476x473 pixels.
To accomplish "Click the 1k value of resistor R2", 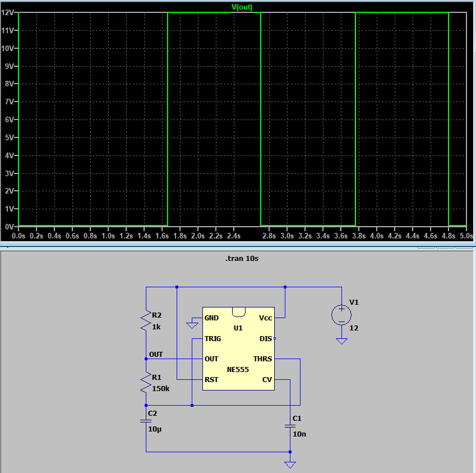I will pyautogui.click(x=156, y=327).
